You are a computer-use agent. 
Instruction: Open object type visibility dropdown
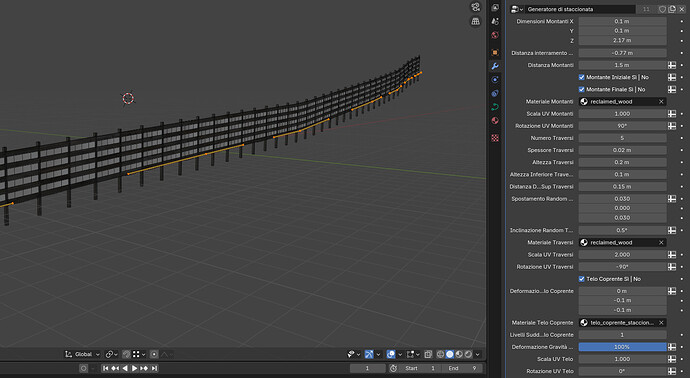click(353, 354)
